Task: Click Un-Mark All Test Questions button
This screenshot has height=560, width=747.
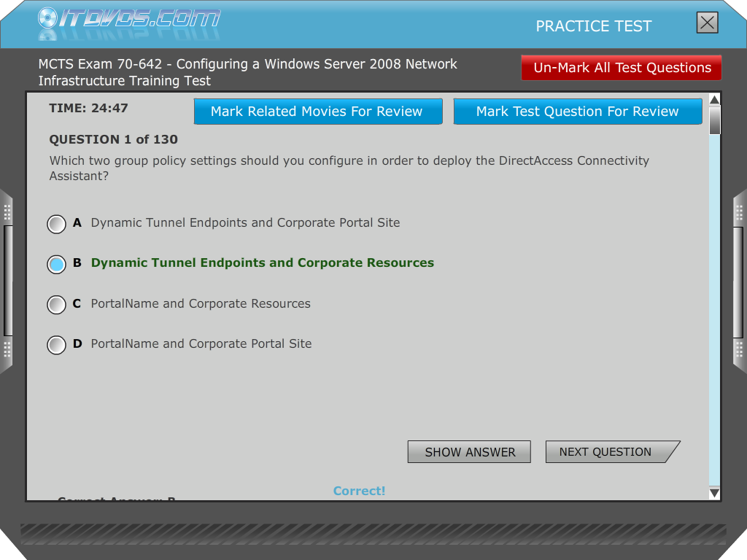Action: tap(622, 68)
